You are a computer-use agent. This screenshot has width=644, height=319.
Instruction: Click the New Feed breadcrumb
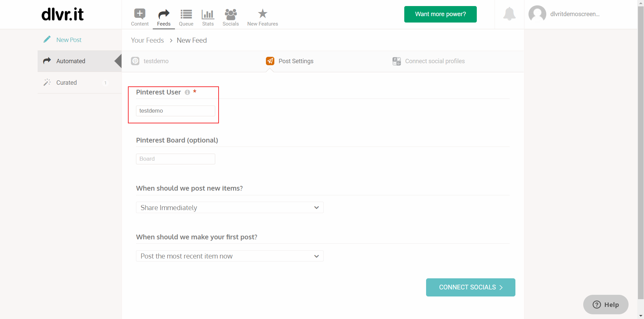click(192, 40)
